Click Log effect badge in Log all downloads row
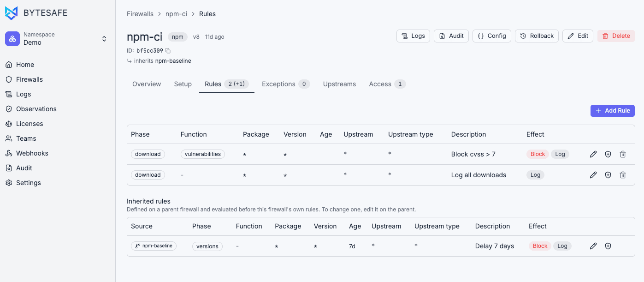This screenshot has width=644, height=282. tap(535, 175)
